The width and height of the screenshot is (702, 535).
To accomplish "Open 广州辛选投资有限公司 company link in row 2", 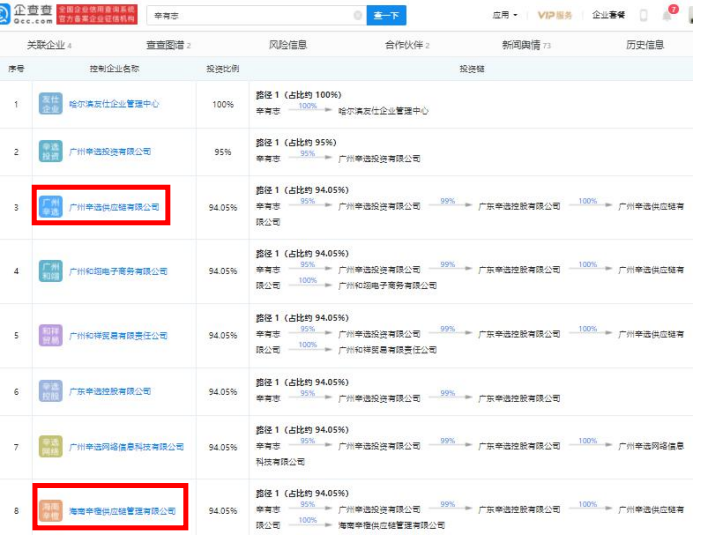I will [110, 151].
